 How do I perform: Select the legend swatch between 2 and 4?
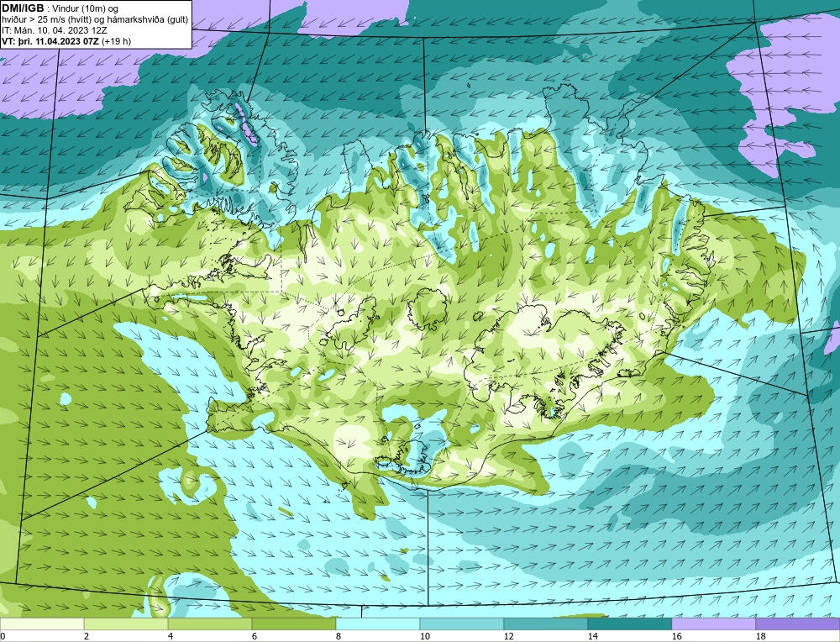coord(126,624)
